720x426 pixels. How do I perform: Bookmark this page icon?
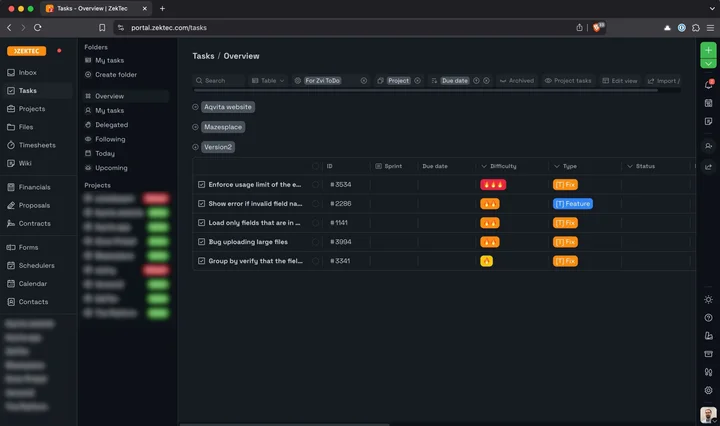click(102, 28)
